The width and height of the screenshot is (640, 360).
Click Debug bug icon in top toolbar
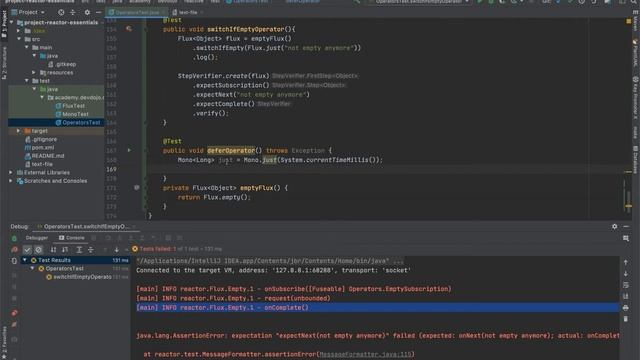[x=491, y=2]
